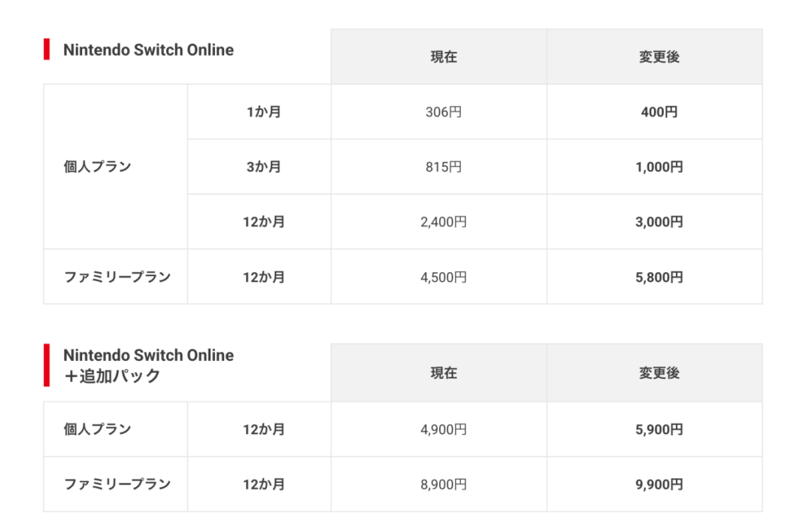Click the 5,800円 price cell
The width and height of the screenshot is (812, 531).
click(x=659, y=277)
